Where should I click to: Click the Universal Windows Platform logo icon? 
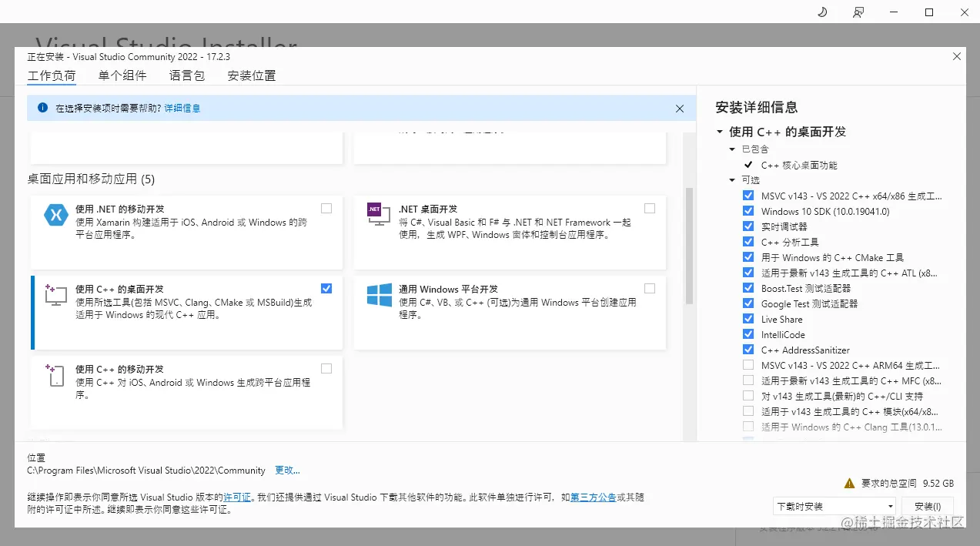click(379, 296)
